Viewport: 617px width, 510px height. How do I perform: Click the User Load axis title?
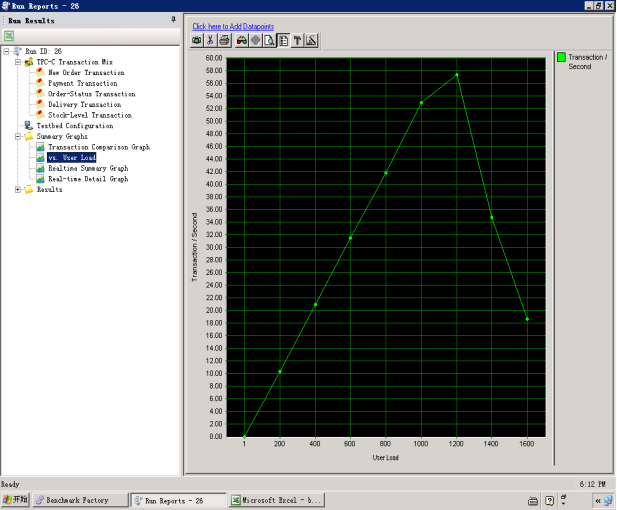[386, 458]
